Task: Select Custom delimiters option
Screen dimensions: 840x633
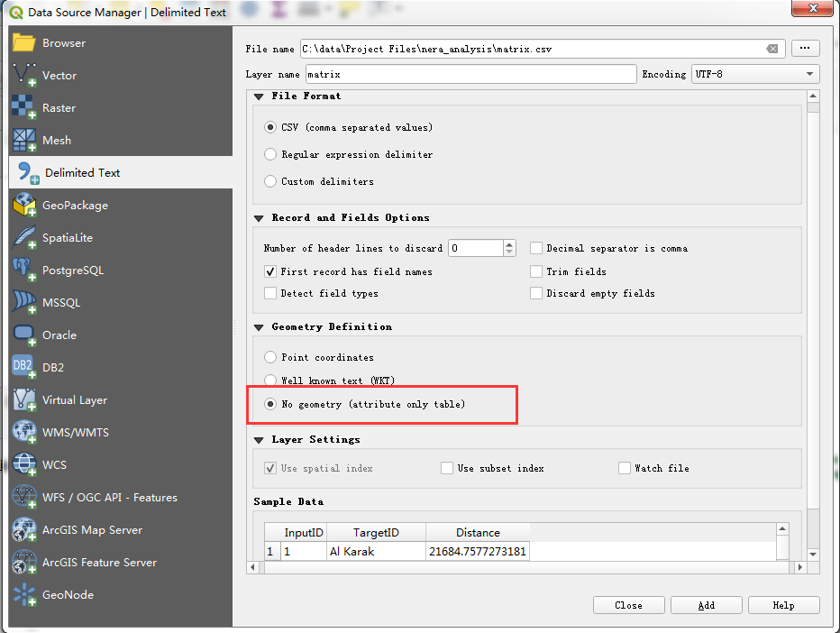Action: coord(270,181)
